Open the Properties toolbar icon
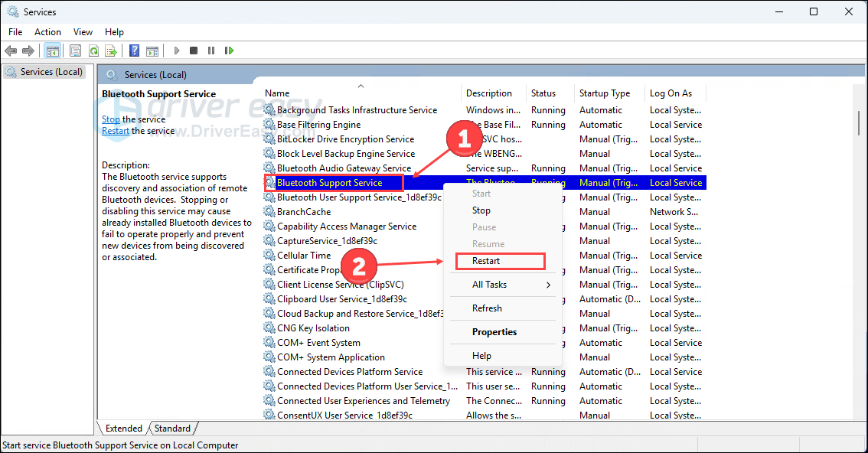 point(75,51)
